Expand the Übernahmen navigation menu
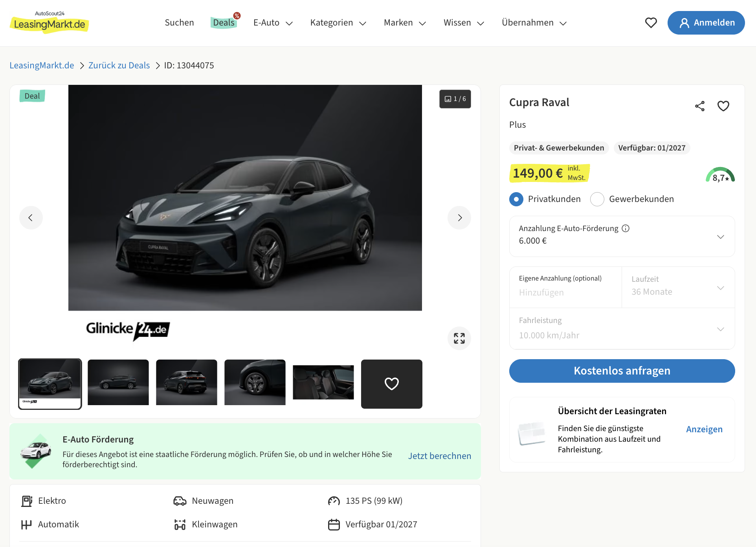This screenshot has width=756, height=547. tap(534, 23)
